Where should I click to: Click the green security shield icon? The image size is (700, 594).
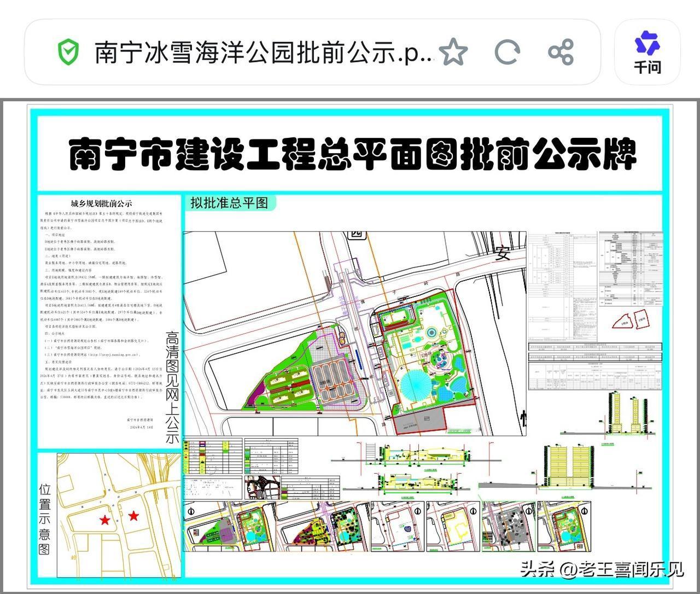point(67,52)
